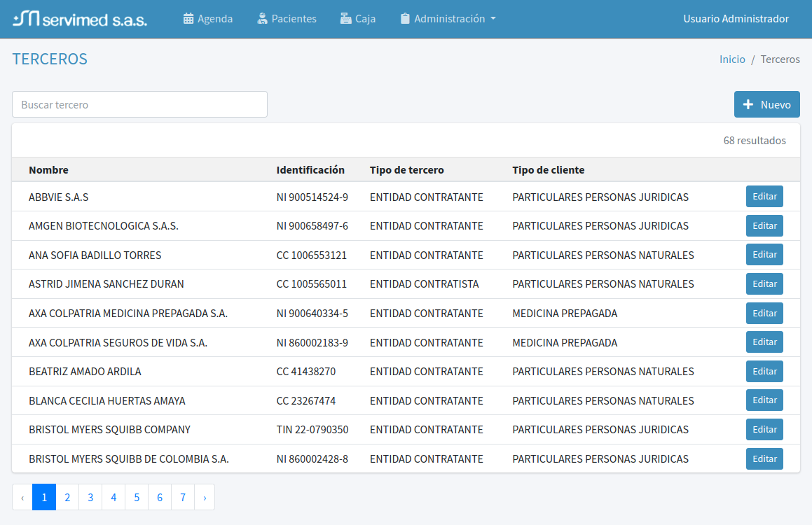The width and height of the screenshot is (812, 525).
Task: Follow the Inicio breadcrumb link
Action: coord(732,59)
